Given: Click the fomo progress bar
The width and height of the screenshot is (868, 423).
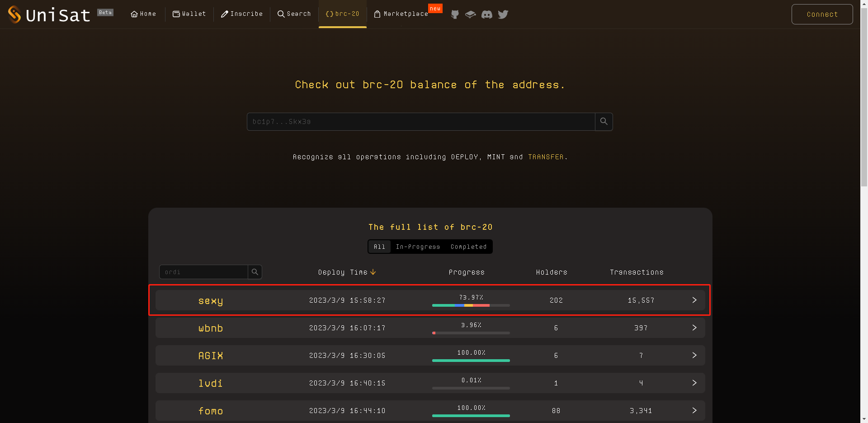Looking at the screenshot, I should pyautogui.click(x=471, y=416).
